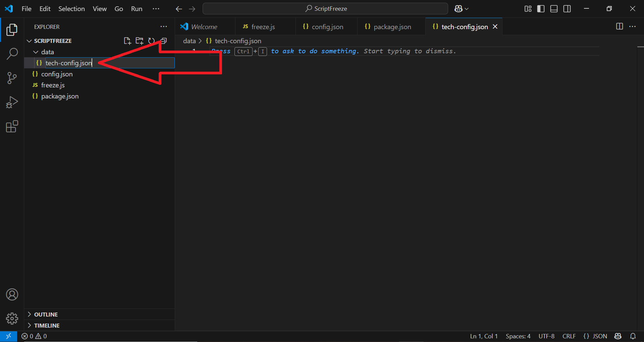Open the Search view in activity bar
The image size is (644, 342).
(x=12, y=54)
